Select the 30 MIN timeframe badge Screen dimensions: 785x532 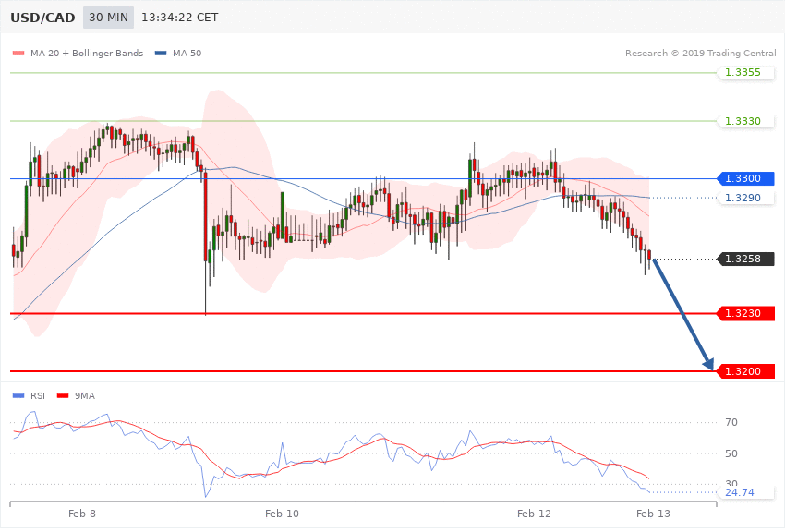click(109, 18)
